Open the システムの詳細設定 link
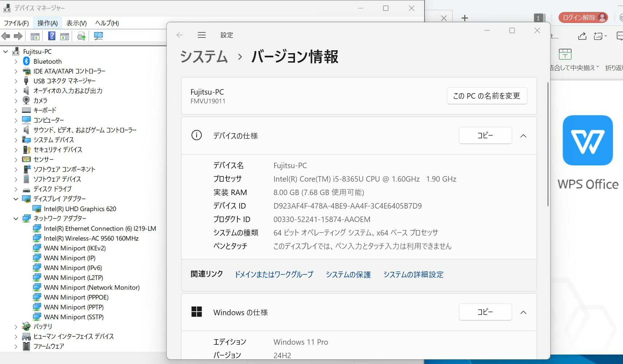This screenshot has width=623, height=364. [x=413, y=275]
